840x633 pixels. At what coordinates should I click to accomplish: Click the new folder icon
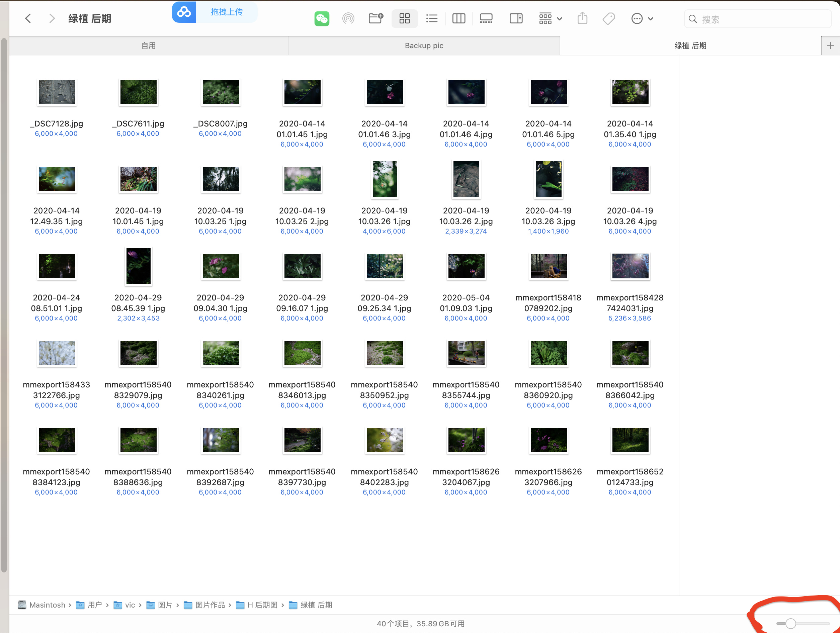coord(375,19)
